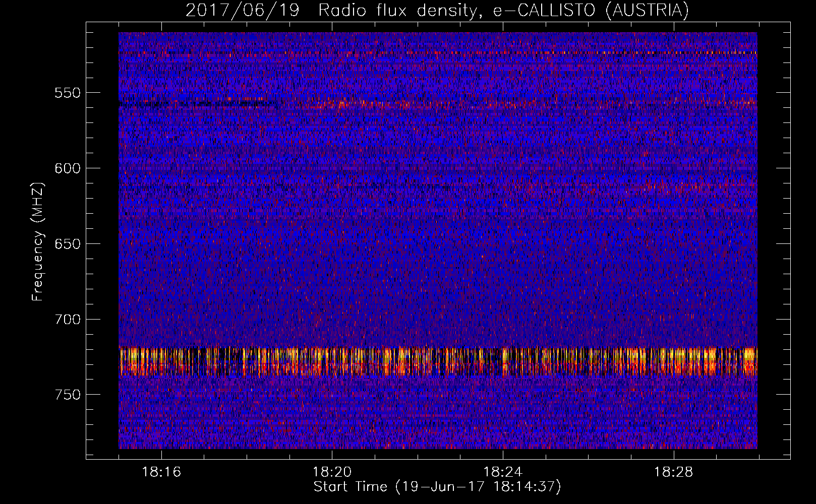Select the 700 frequency tick label
This screenshot has width=816, height=504.
tap(68, 319)
